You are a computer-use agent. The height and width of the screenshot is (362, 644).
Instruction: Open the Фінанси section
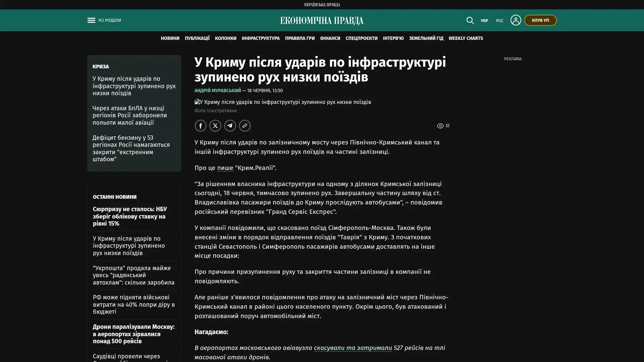[330, 39]
